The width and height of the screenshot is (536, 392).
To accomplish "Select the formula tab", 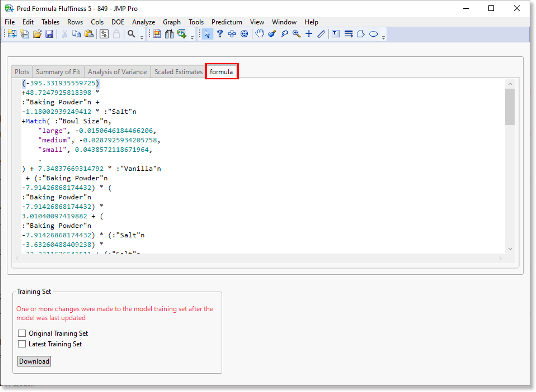I will [x=221, y=72].
